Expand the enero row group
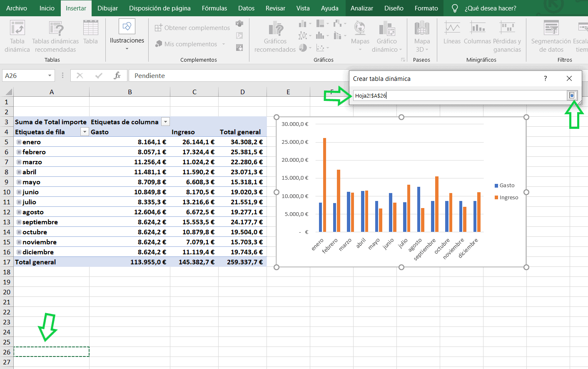This screenshot has width=588, height=369. [x=19, y=142]
